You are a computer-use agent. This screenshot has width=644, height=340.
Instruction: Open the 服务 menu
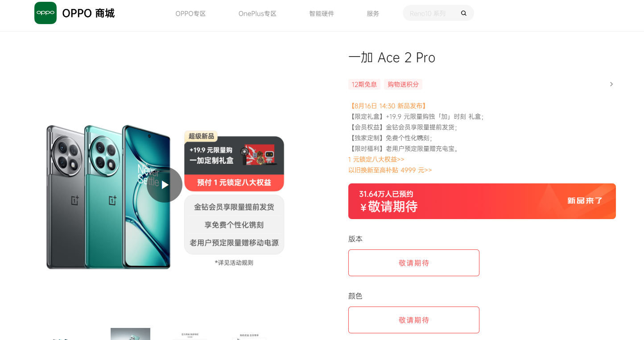373,13
